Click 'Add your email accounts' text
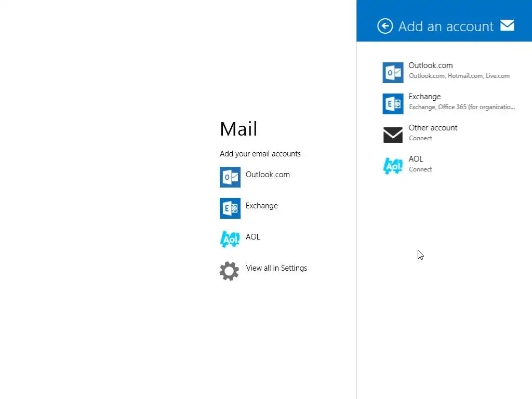This screenshot has height=399, width=532. click(260, 154)
